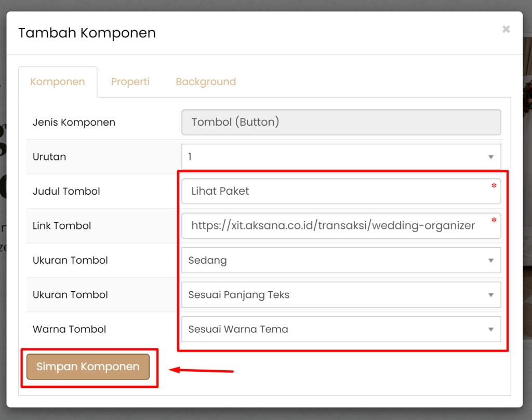Click the Tambah Komponen dialog title
Viewport: 532px width, 420px height.
coord(87,33)
